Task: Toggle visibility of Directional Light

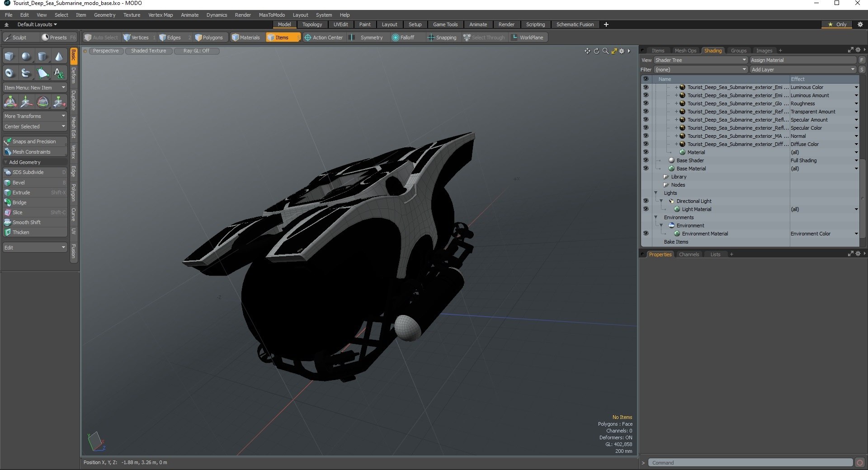Action: 646,201
